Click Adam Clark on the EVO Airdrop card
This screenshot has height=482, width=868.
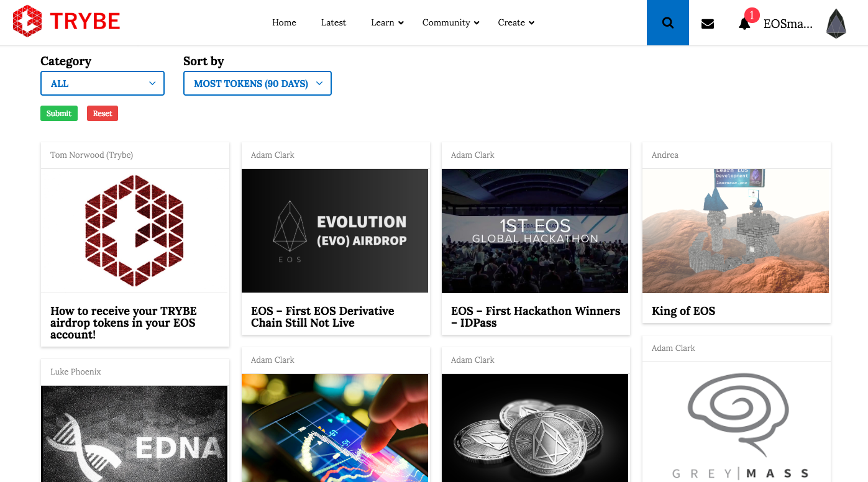[273, 155]
